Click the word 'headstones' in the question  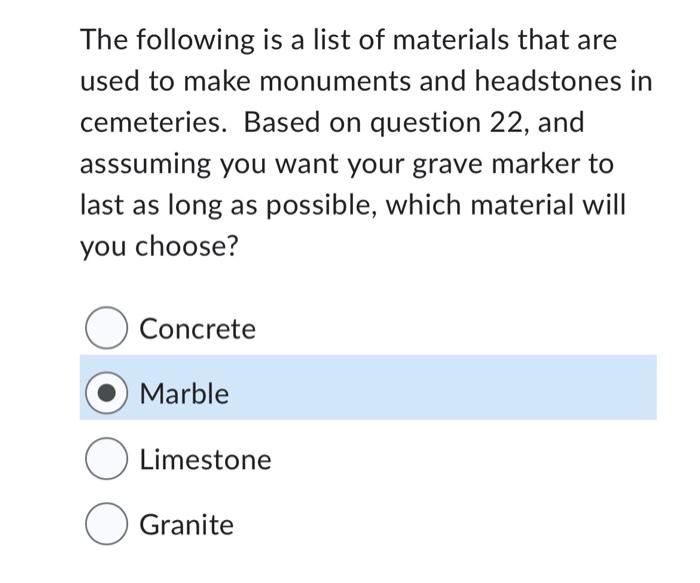click(x=548, y=81)
